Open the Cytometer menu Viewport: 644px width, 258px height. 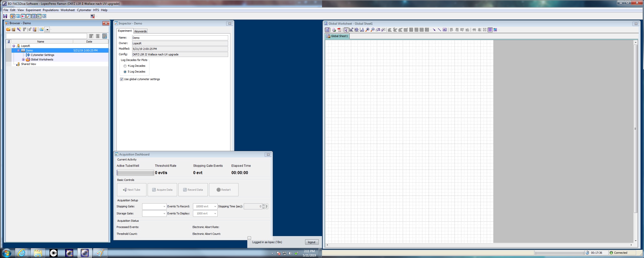pos(84,10)
